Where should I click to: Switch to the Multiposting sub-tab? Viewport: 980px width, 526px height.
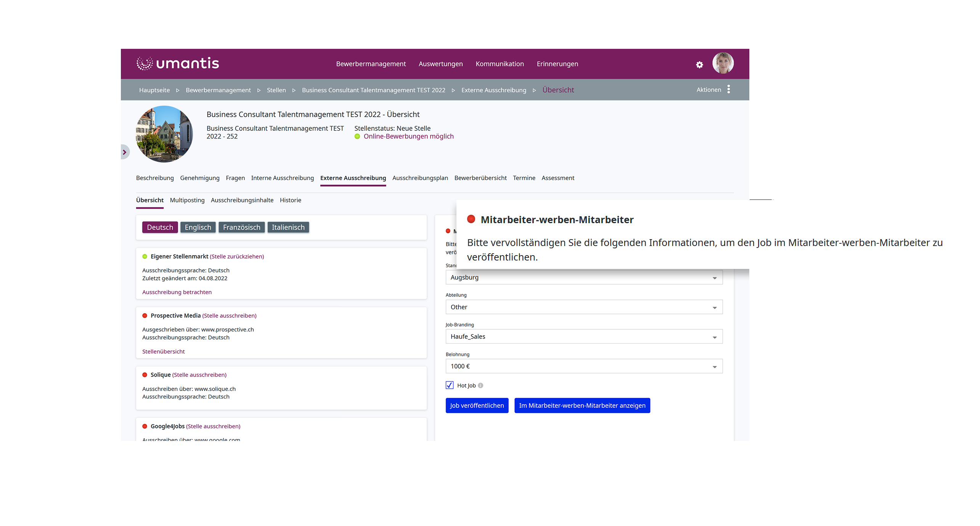tap(187, 200)
